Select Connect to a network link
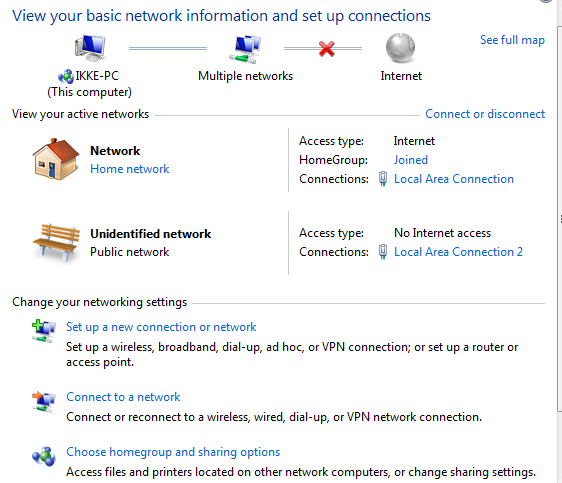Viewport: 562px width, 483px height. pos(123,397)
